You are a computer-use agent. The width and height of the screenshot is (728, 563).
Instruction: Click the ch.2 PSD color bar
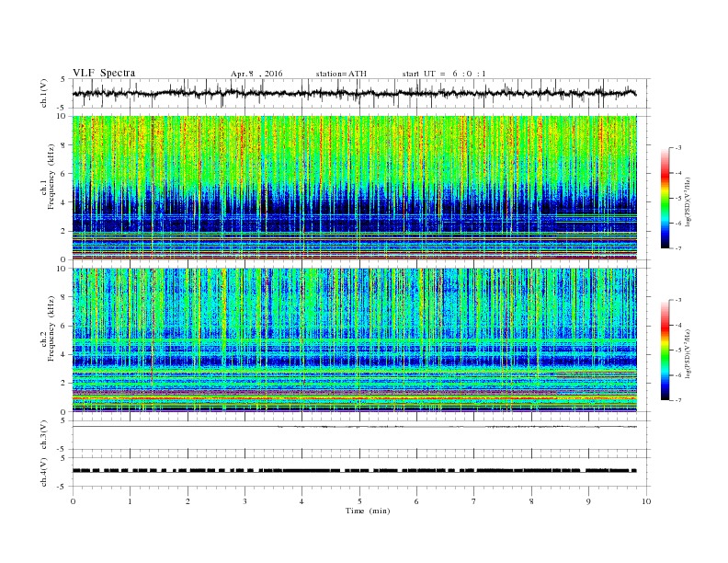[665, 350]
